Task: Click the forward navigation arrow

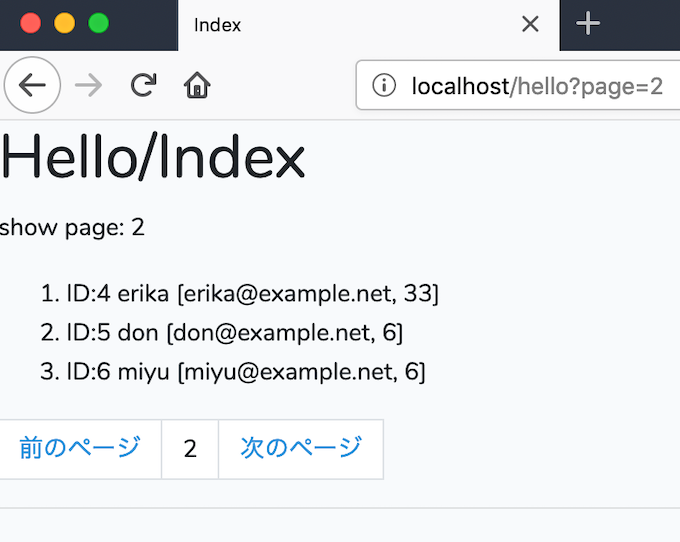Action: [88, 85]
